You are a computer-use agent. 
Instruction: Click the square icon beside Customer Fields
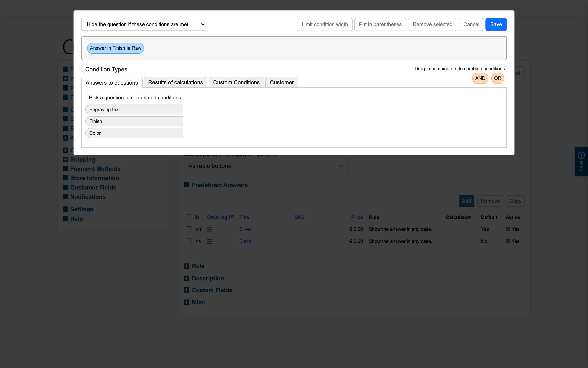pyautogui.click(x=66, y=187)
